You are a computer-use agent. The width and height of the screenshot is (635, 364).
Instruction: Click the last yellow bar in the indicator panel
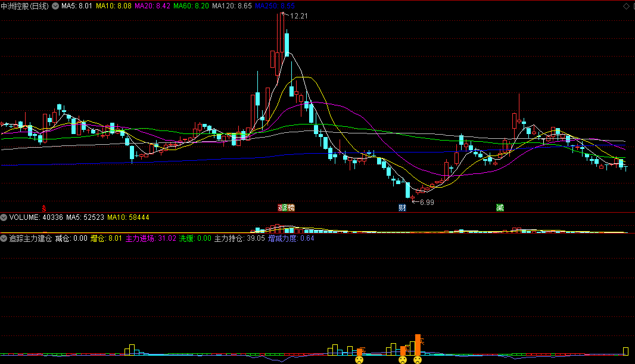pos(625,351)
